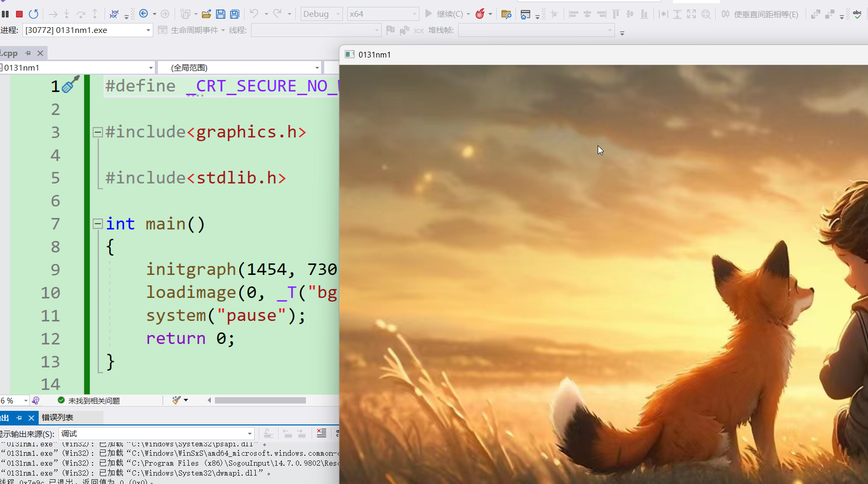Click the Undo icon

point(254,14)
